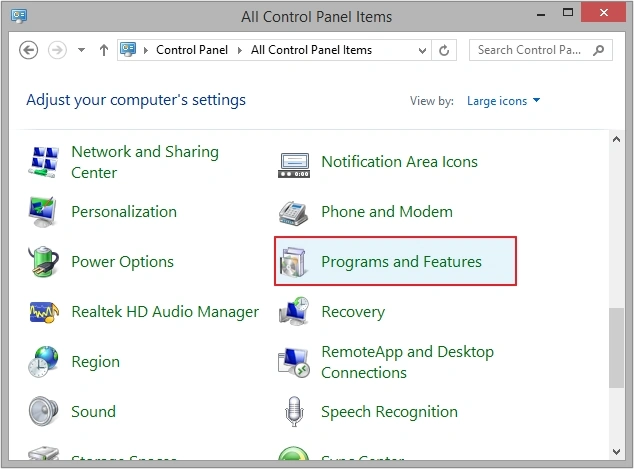Click the Back navigation arrow
The width and height of the screenshot is (634, 469).
click(x=29, y=50)
